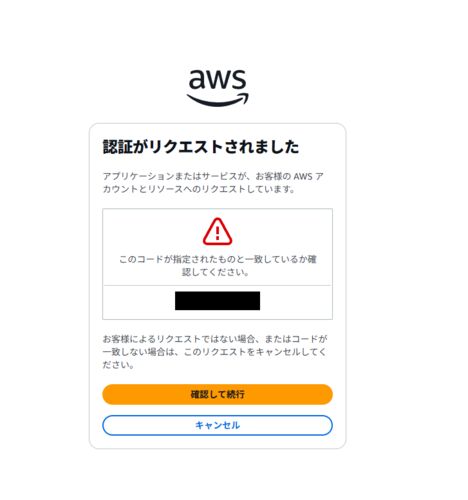
Task: Click the exclamation mark inside warning triangle
Action: coord(217,233)
